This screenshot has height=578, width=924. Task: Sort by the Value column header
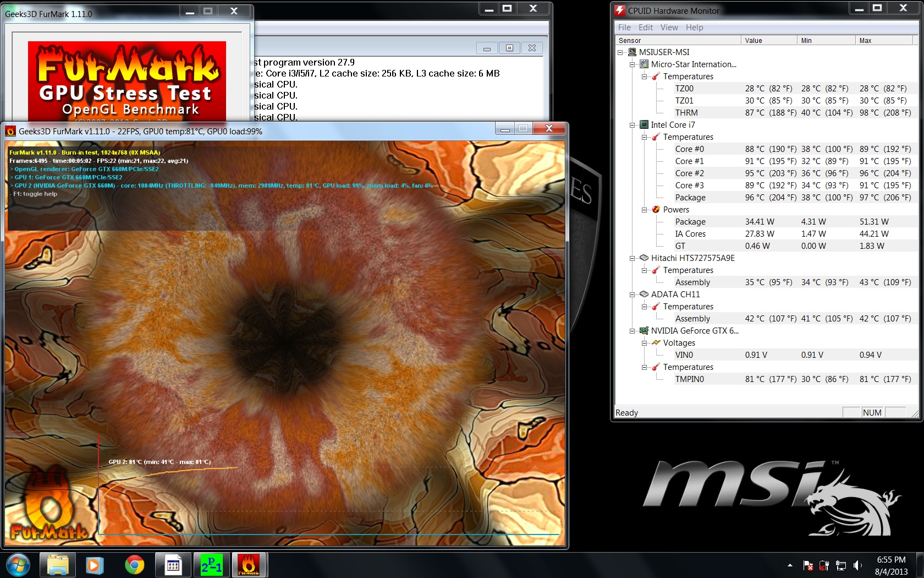point(769,40)
